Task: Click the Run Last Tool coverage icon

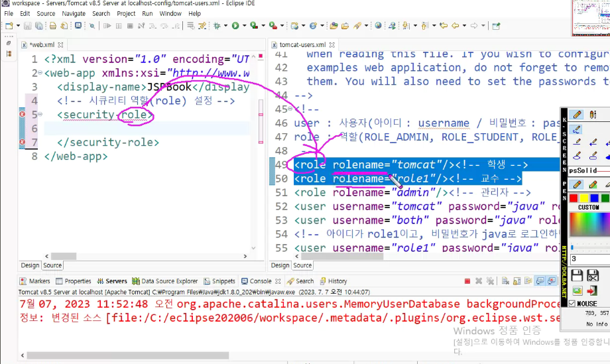Action: click(x=254, y=26)
